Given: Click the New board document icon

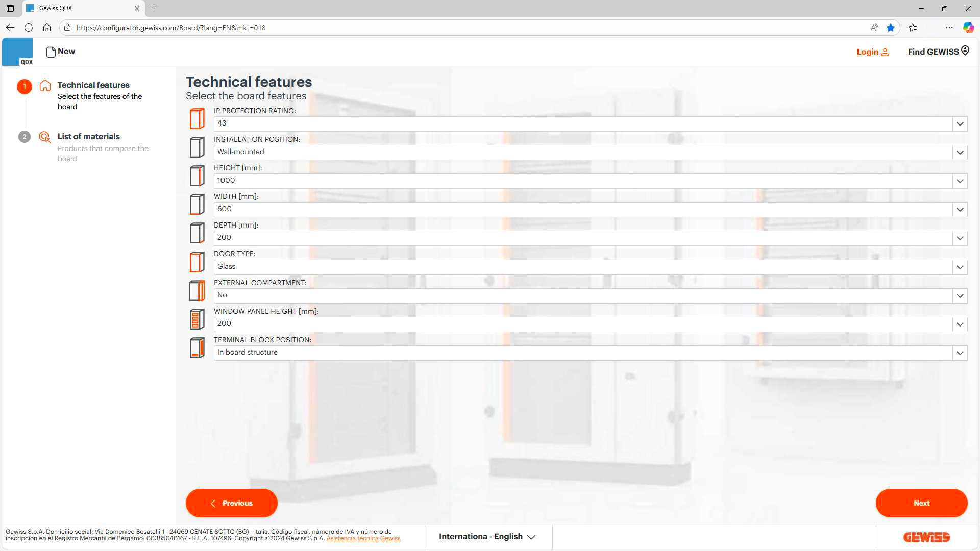Looking at the screenshot, I should 51,51.
